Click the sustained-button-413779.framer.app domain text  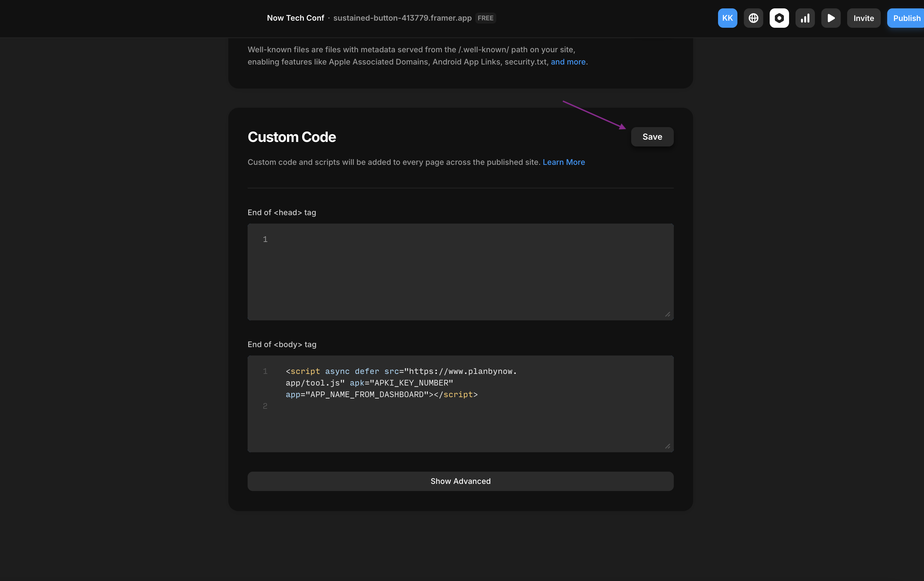point(402,18)
